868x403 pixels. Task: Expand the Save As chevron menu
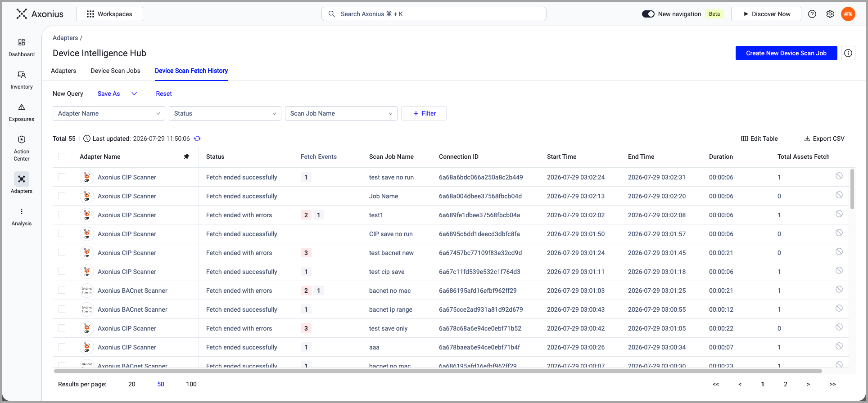(x=134, y=94)
